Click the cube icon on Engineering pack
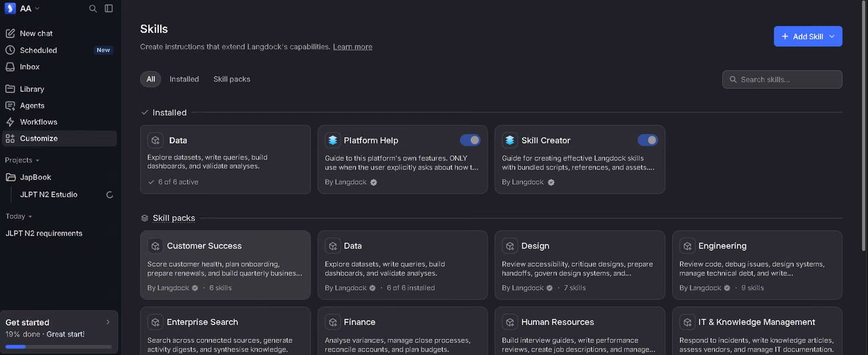 pyautogui.click(x=687, y=246)
